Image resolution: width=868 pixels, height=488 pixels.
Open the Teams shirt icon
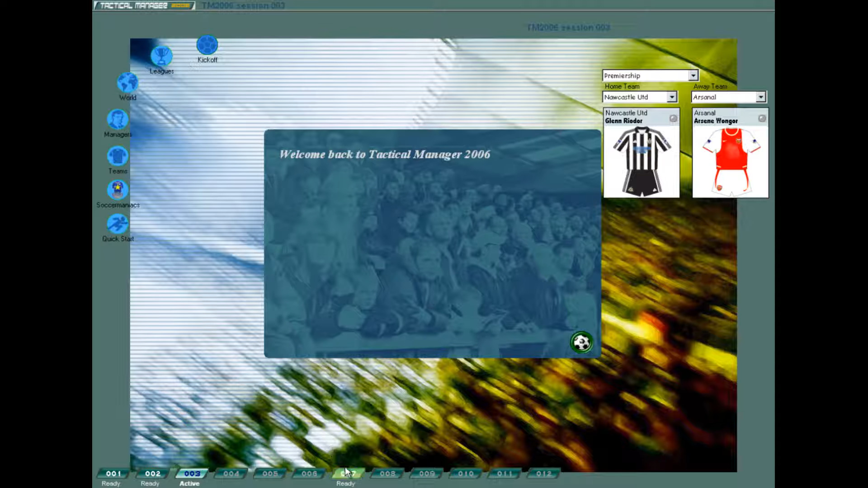[118, 156]
